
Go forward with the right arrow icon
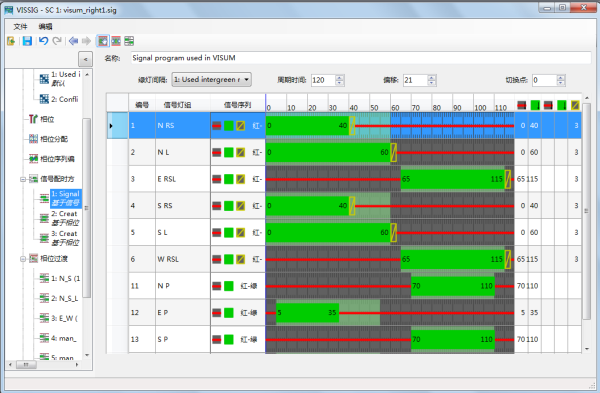click(86, 41)
